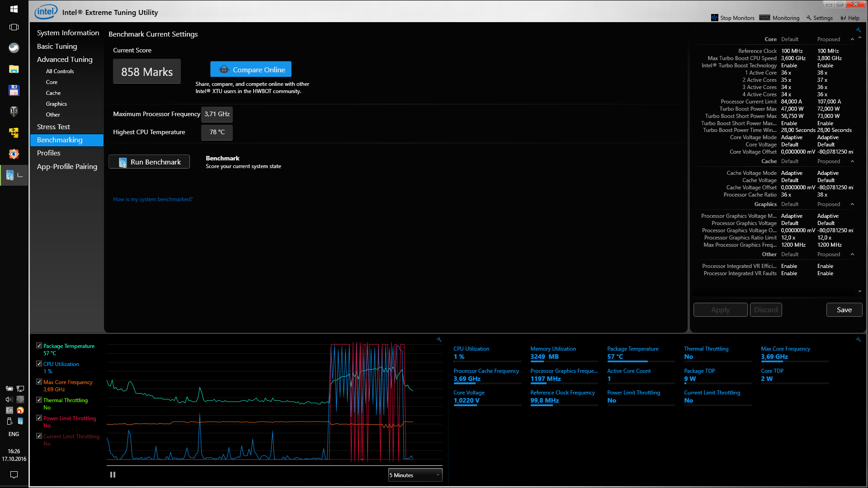Open 'How is my system benchmarked?' link

click(x=153, y=199)
